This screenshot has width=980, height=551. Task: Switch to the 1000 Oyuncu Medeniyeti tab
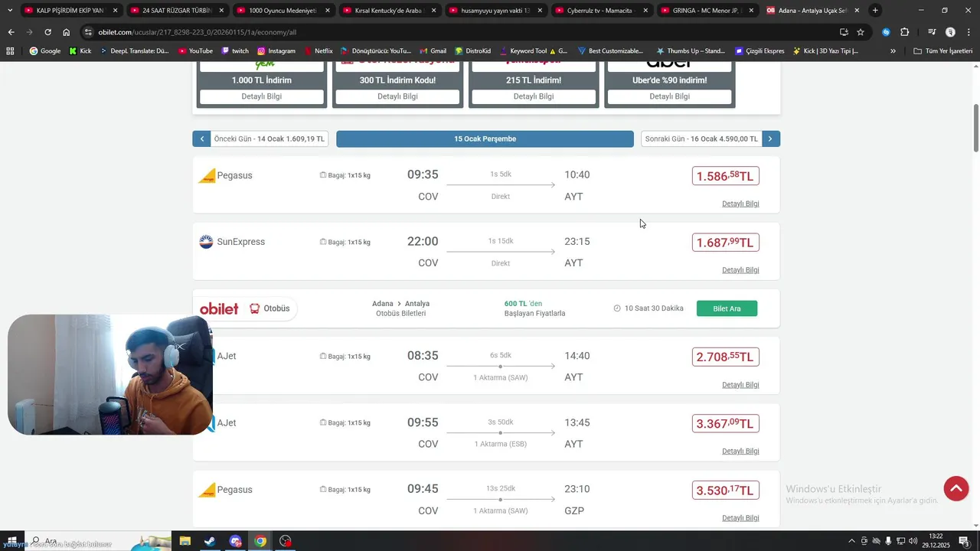coord(283,11)
